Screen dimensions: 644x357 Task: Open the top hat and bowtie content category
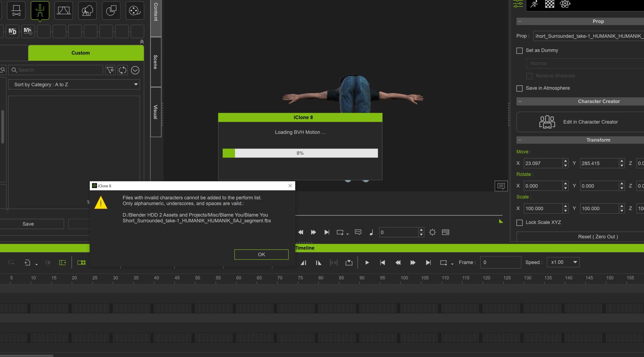(x=16, y=11)
